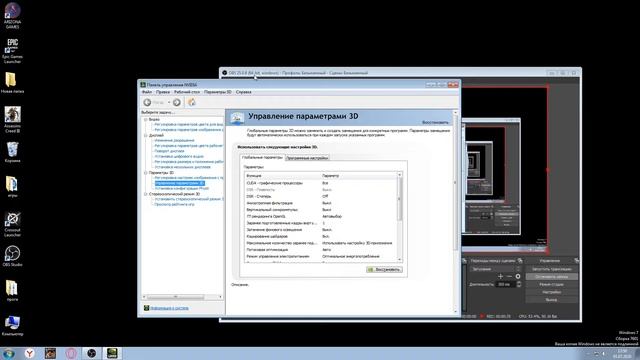The image size is (640, 360).
Task: Click the Home icon in NVIDIA toolbar
Action: [x=191, y=102]
